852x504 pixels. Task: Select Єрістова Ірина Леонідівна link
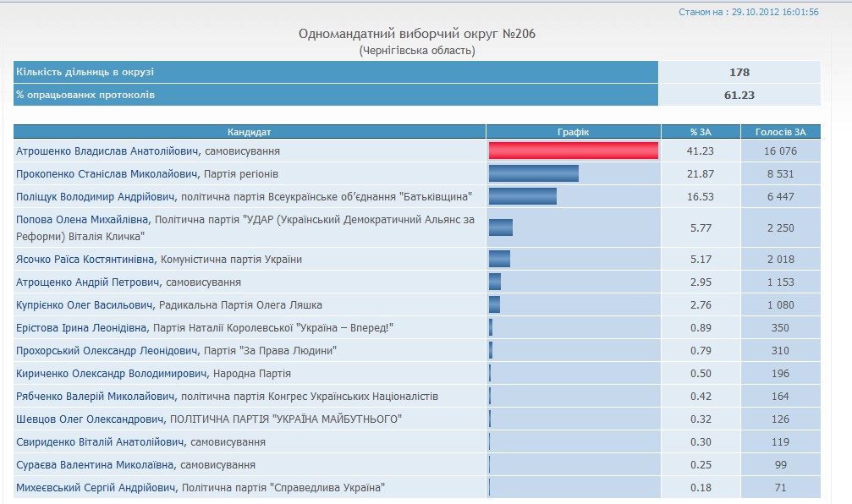pyautogui.click(x=82, y=328)
